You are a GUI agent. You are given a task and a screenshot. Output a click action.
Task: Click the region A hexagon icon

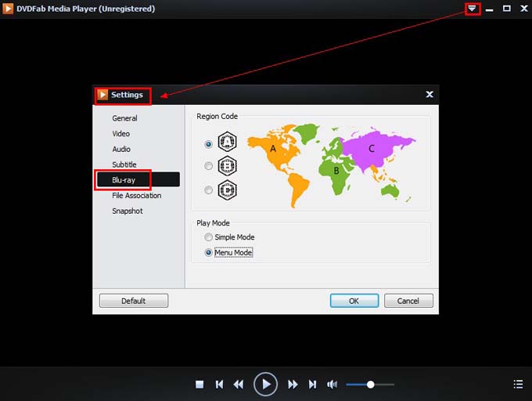(x=227, y=141)
